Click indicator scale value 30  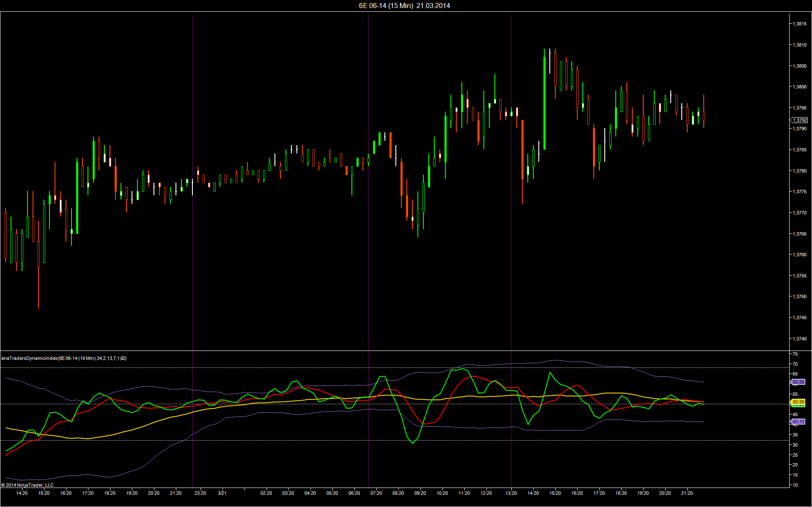point(795,445)
